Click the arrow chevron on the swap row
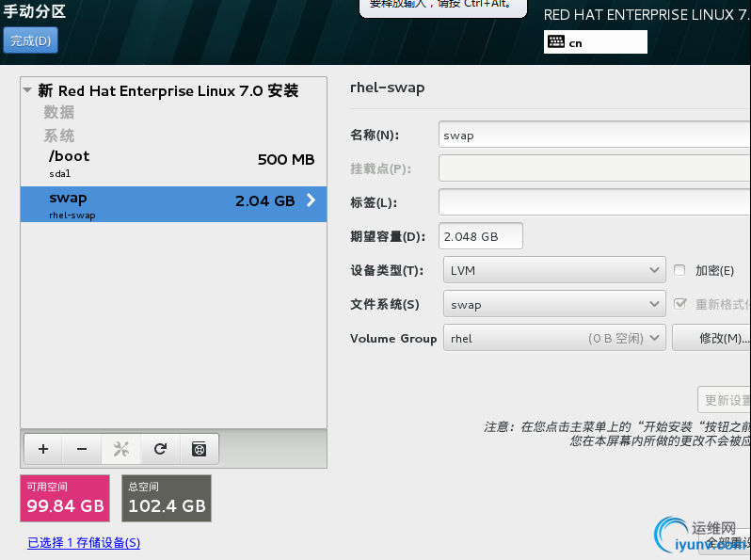This screenshot has height=560, width=751. [x=311, y=200]
